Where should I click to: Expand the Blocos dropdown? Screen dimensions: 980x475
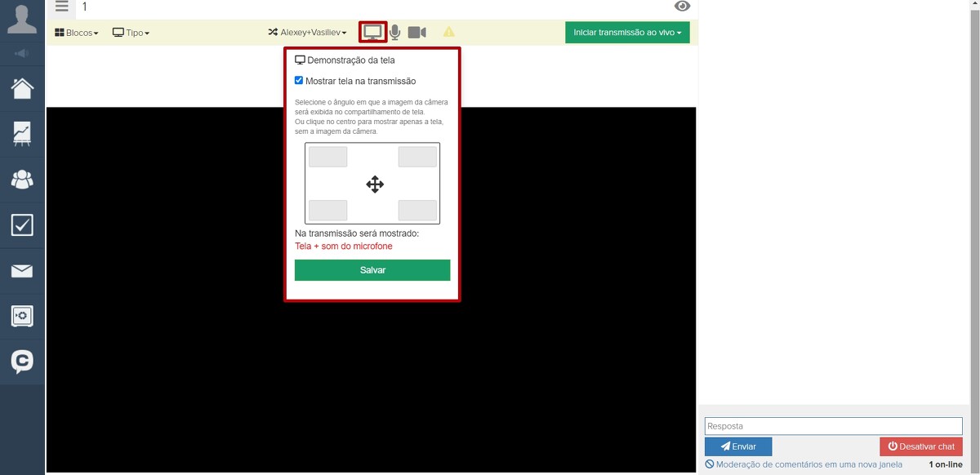pos(76,33)
